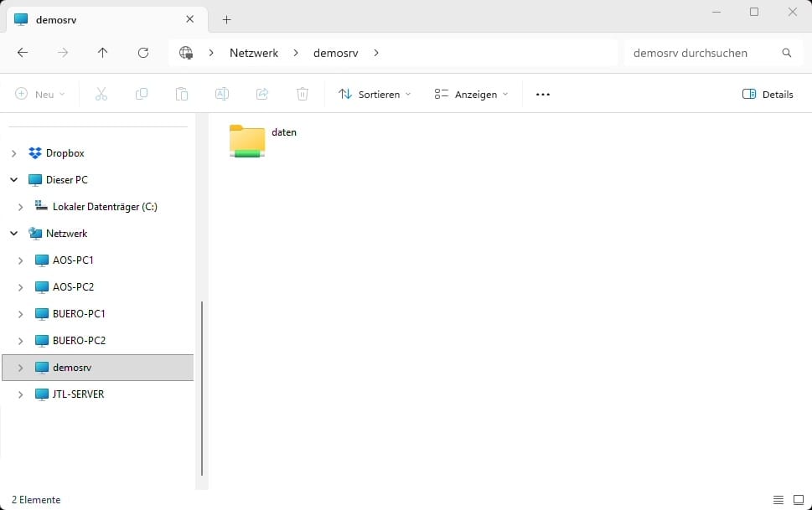Screen dimensions: 812x510
Task: Select AOS-PC2 in the navigation tree
Action: 73,287
